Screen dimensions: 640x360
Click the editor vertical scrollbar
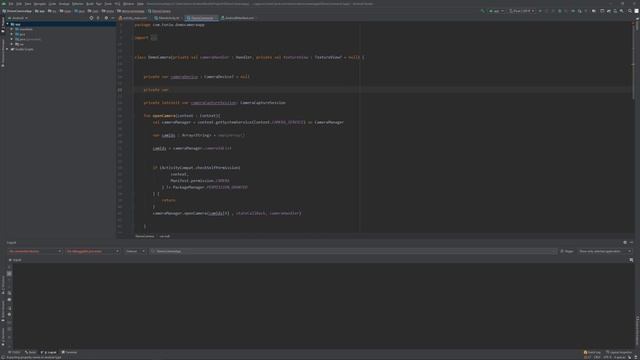(x=633, y=61)
